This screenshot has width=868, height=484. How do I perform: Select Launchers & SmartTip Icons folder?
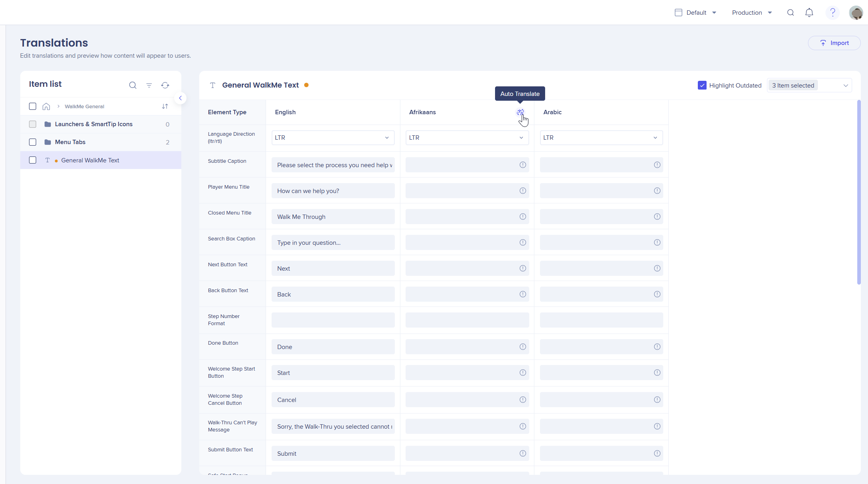93,124
